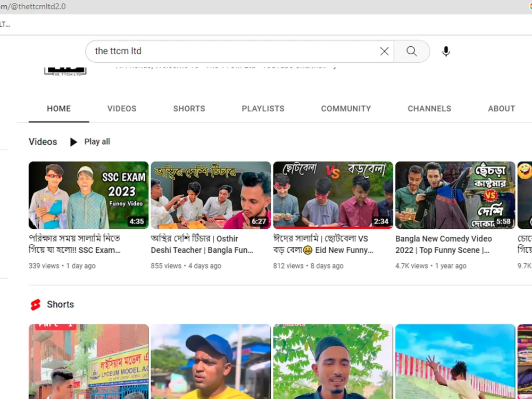Expand the channel description arrow
Viewport: 532px width, 399px height.
click(x=335, y=67)
